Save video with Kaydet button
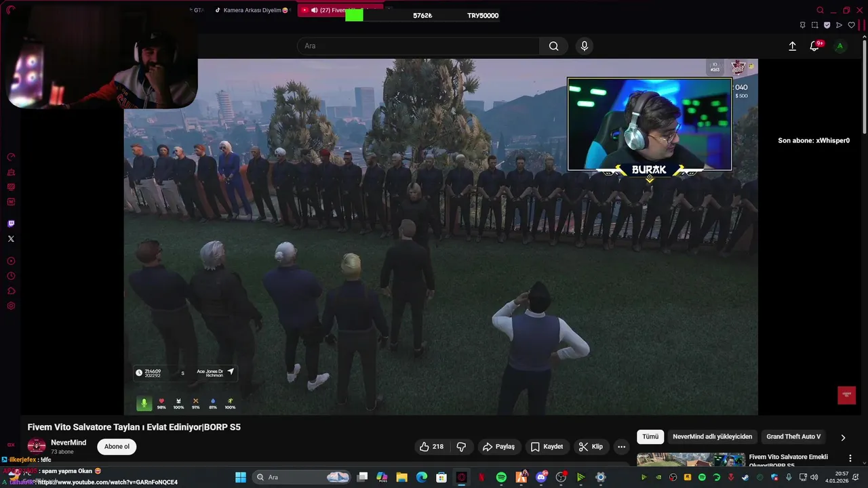The width and height of the screenshot is (868, 488). 547,447
